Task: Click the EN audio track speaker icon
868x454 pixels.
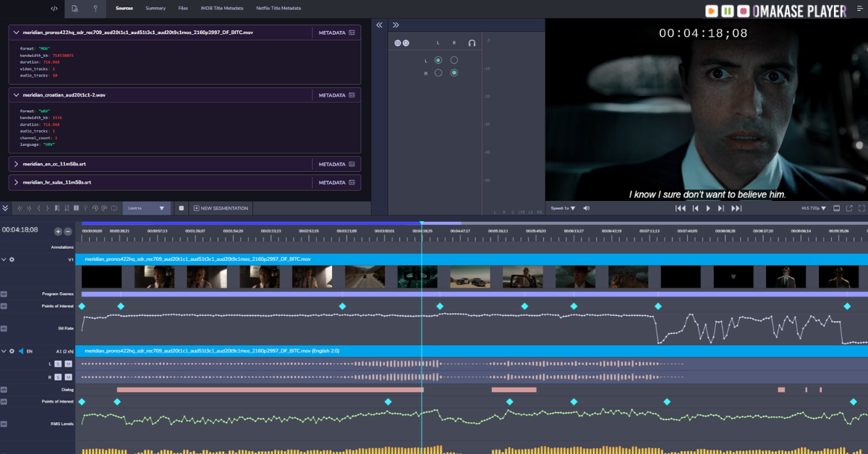Action: [20, 351]
